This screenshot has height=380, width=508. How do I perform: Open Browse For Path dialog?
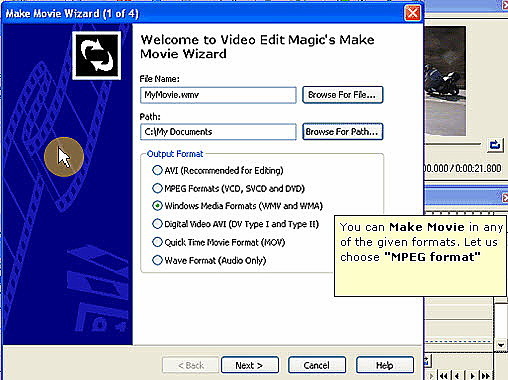click(343, 132)
